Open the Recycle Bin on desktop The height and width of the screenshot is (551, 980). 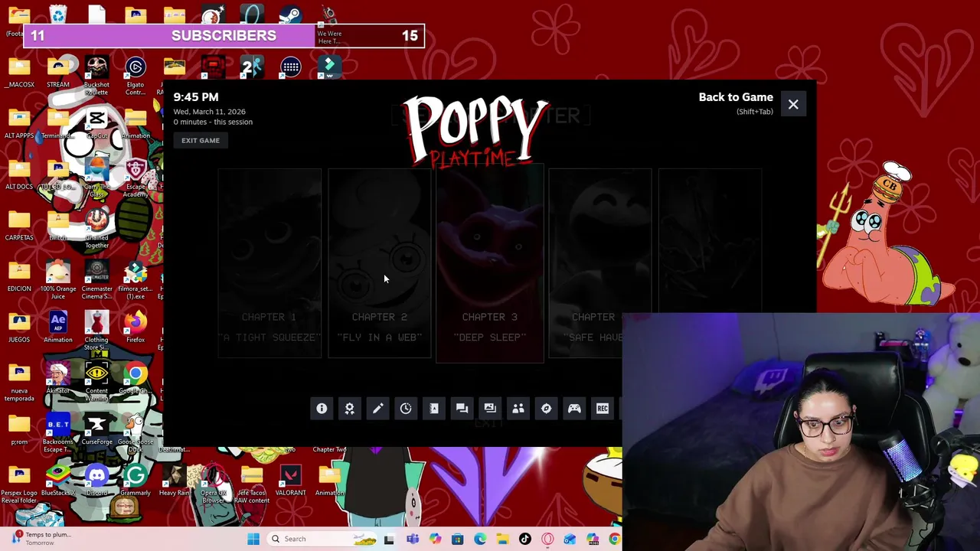[x=58, y=15]
